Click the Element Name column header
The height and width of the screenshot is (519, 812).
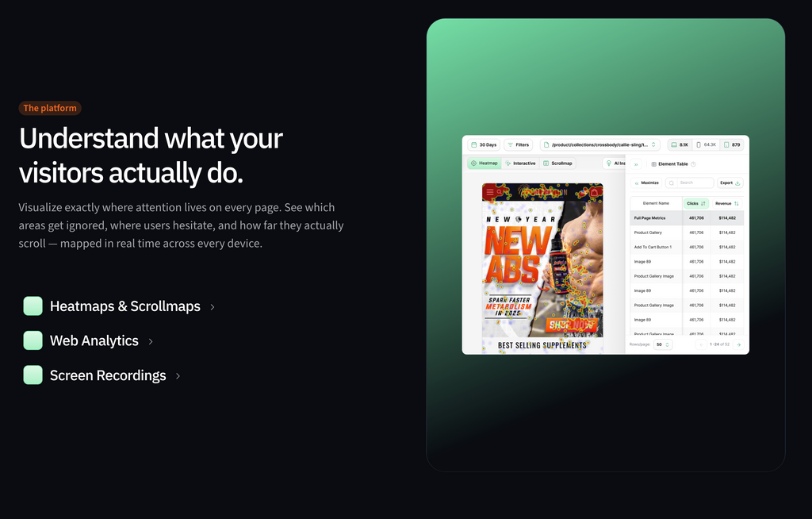(x=656, y=203)
